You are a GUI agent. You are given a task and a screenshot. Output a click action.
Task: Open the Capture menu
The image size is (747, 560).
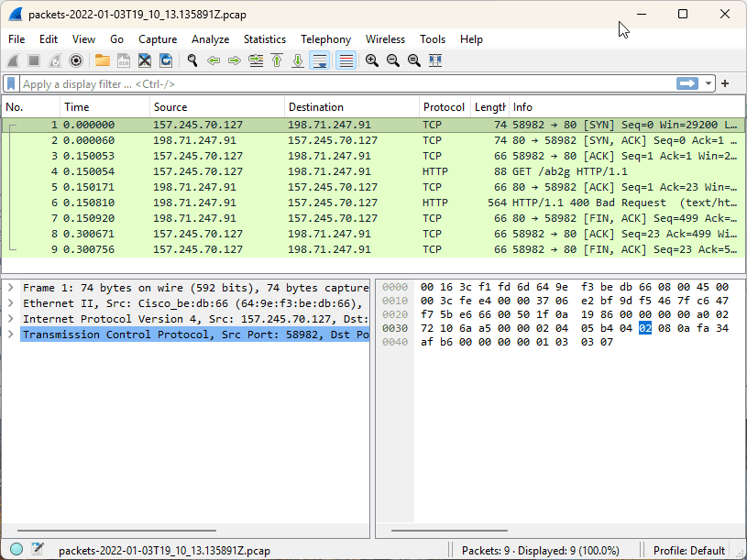tap(158, 39)
